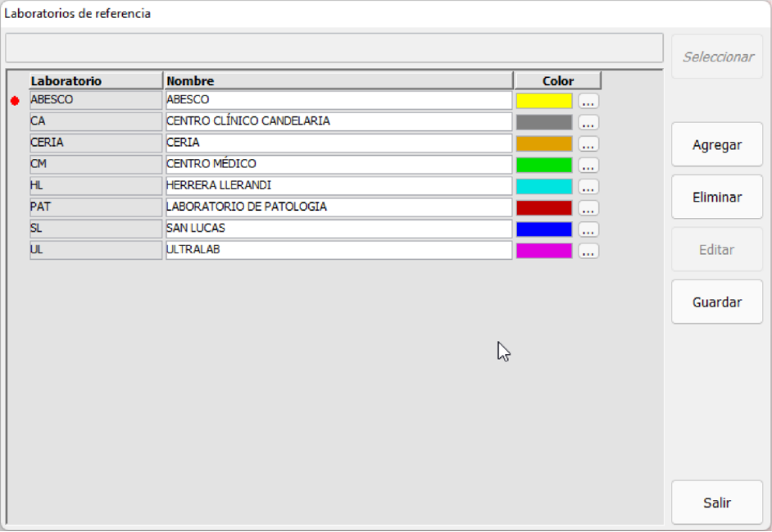Open color picker button for CENTRO CLÍNICO CANDELARIA

point(588,122)
